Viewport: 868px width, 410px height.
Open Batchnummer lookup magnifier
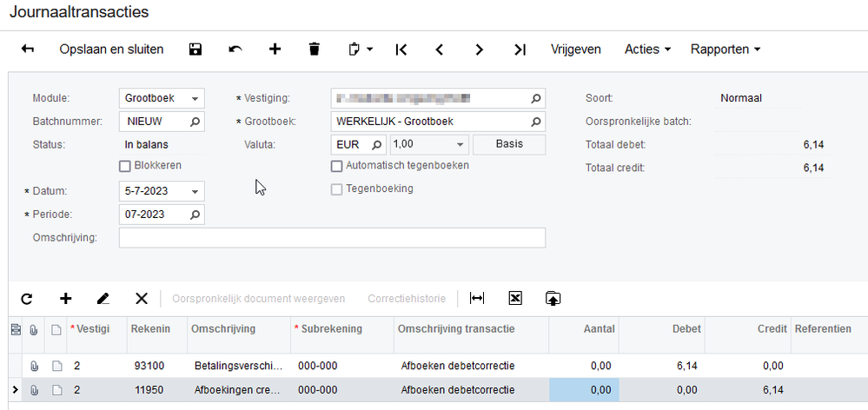[x=195, y=122]
